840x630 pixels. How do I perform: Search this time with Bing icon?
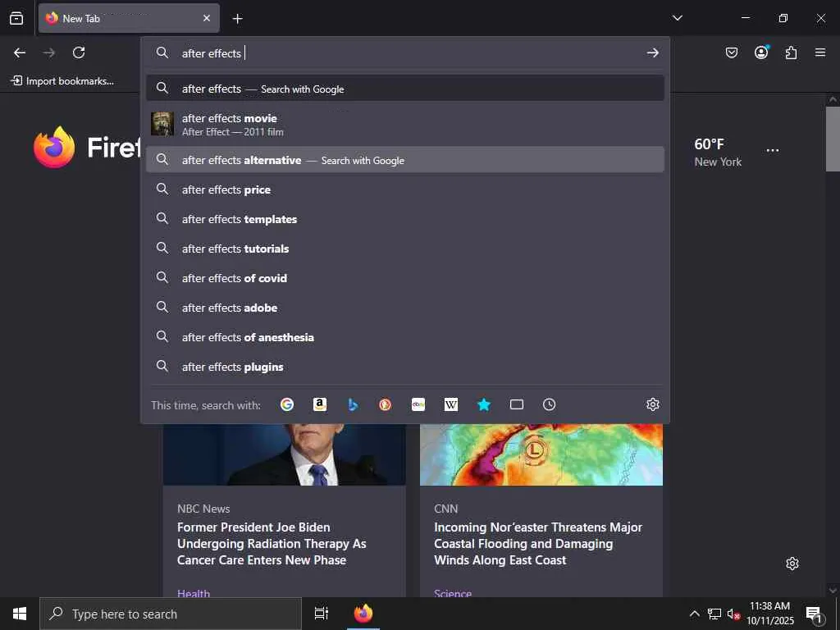click(x=353, y=404)
